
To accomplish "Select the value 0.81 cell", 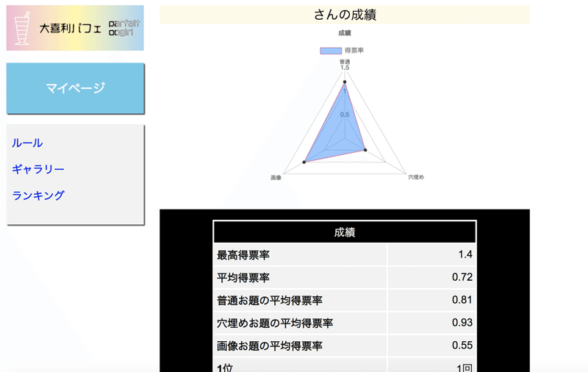I will (x=431, y=300).
